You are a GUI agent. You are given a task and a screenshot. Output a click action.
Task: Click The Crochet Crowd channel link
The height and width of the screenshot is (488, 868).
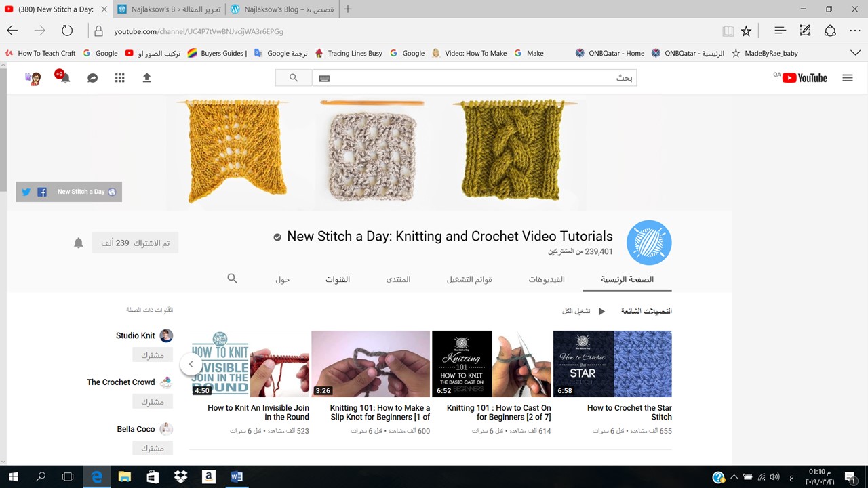[x=121, y=382]
